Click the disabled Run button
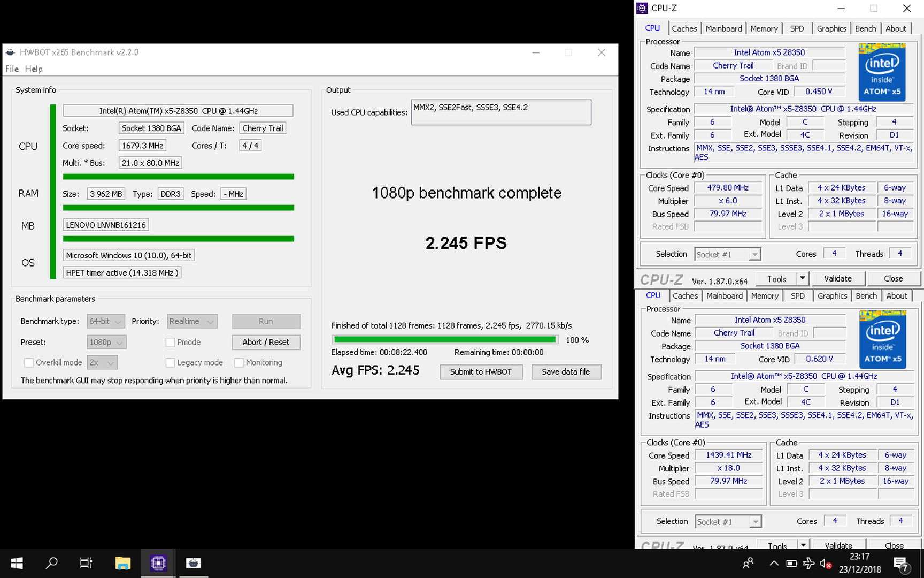The height and width of the screenshot is (578, 924). coord(266,321)
